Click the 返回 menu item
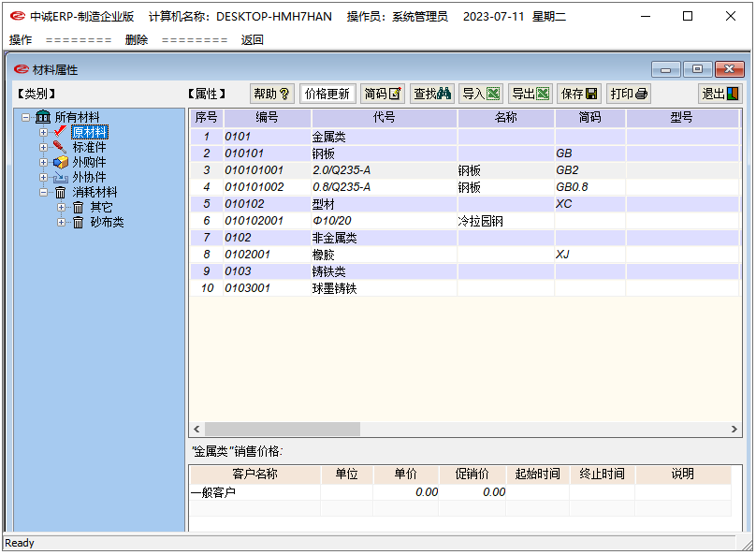This screenshot has width=756, height=555. tap(253, 40)
